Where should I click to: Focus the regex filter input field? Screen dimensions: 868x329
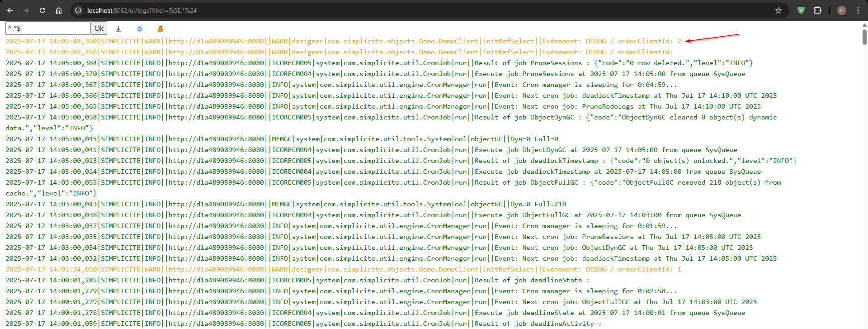click(x=48, y=28)
